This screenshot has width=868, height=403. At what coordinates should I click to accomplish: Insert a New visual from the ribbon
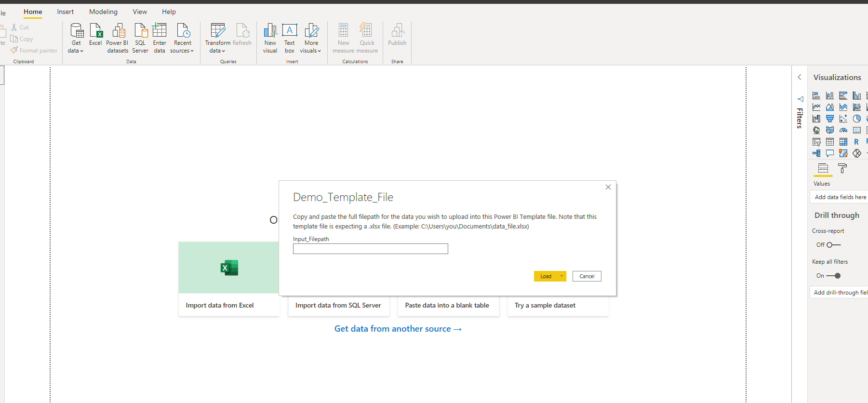270,38
